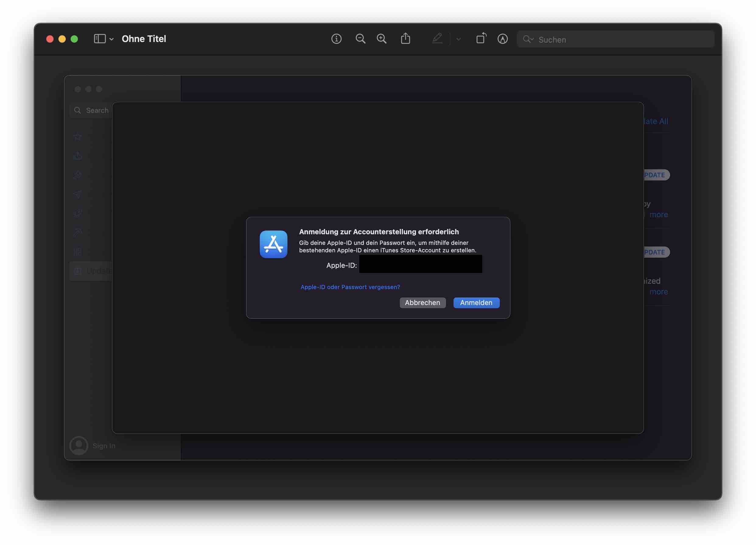Show the Markup toolbar
756x545 pixels.
pos(502,39)
